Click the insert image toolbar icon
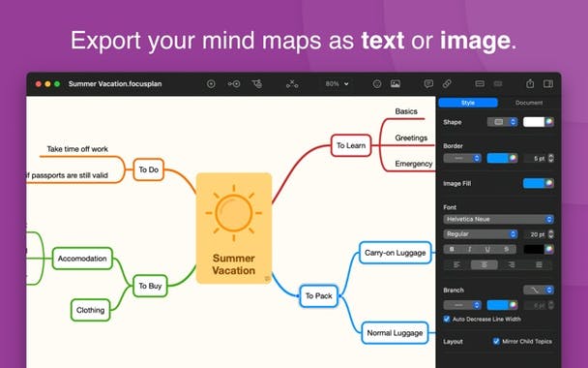Viewport: 588px width, 368px height. click(x=396, y=83)
